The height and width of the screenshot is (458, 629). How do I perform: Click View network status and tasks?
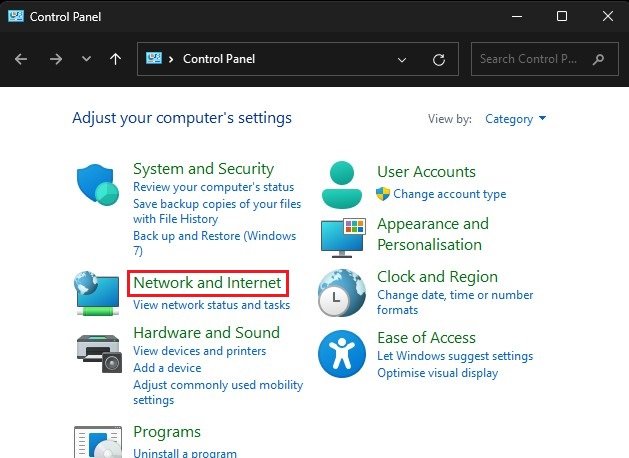coord(211,305)
